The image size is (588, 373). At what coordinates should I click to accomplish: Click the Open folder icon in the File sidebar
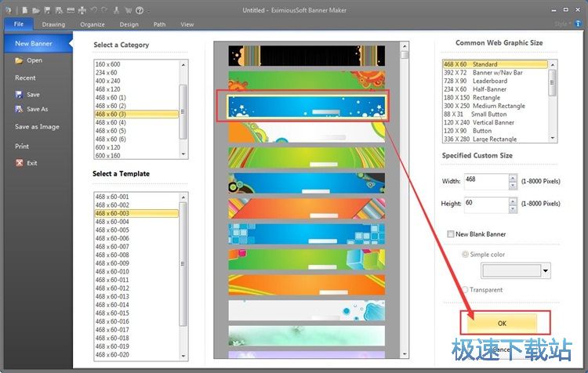pyautogui.click(x=19, y=60)
